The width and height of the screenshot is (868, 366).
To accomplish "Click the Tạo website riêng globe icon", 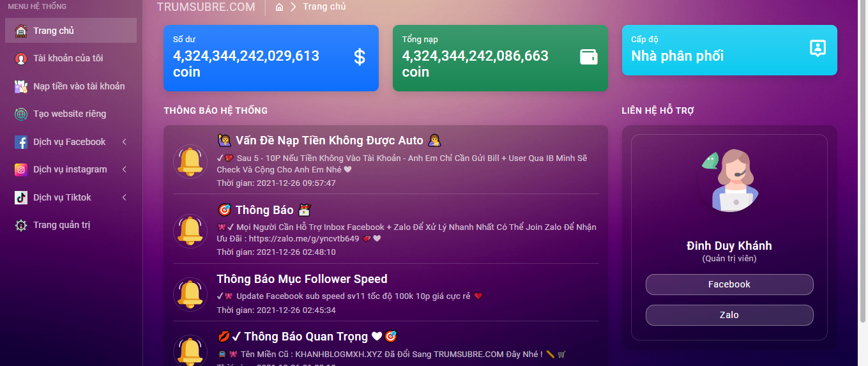I will pyautogui.click(x=21, y=114).
